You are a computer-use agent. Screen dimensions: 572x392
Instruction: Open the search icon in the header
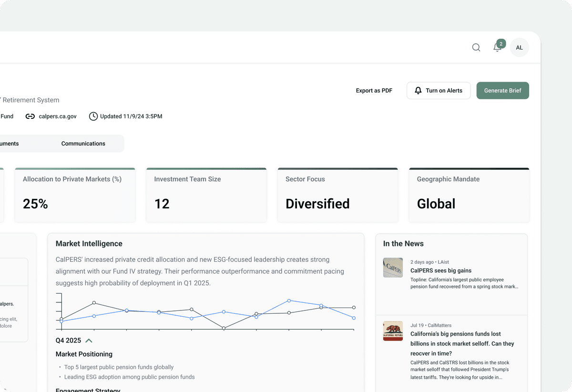coord(476,47)
